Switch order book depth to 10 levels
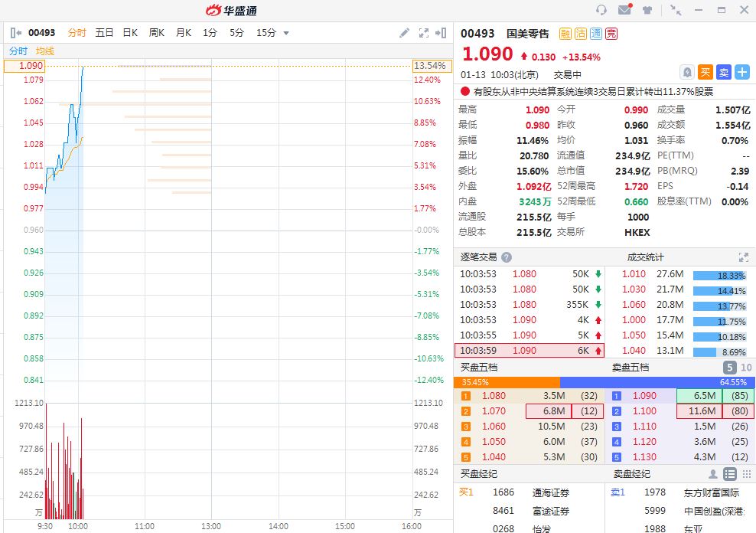 coord(747,368)
